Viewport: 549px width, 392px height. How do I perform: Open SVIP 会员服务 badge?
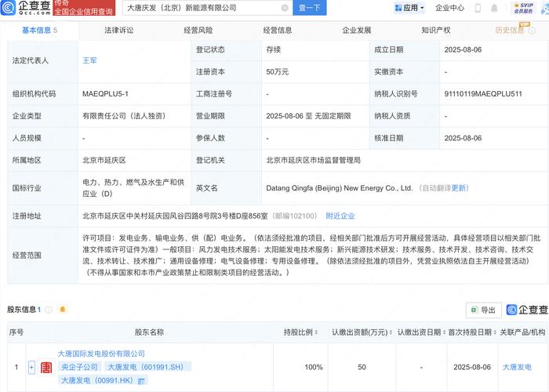point(524,8)
